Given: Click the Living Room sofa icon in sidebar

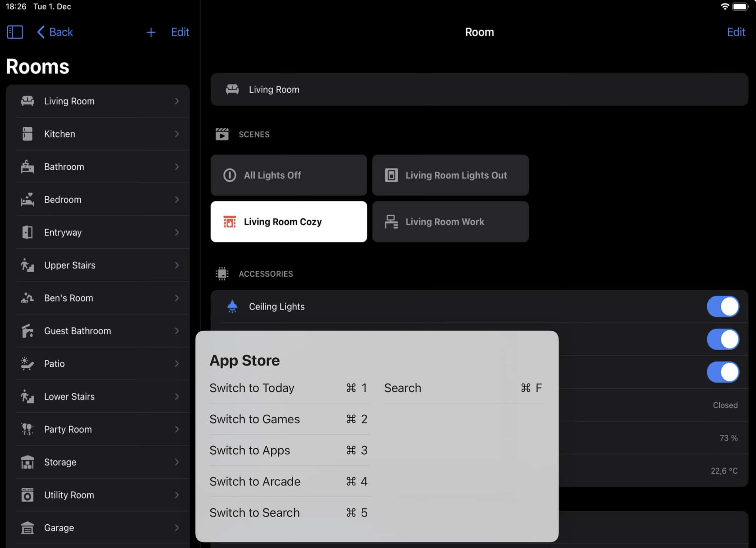Looking at the screenshot, I should point(27,101).
